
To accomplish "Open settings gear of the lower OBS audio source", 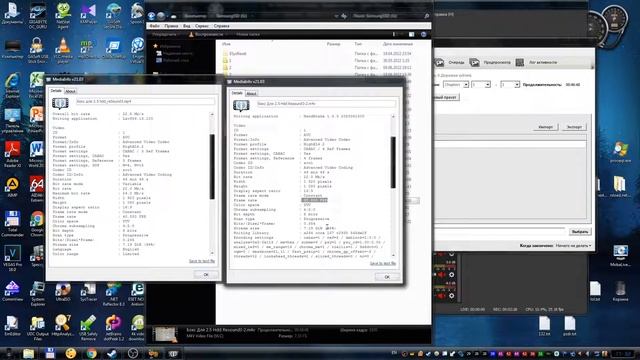I will 451,296.
